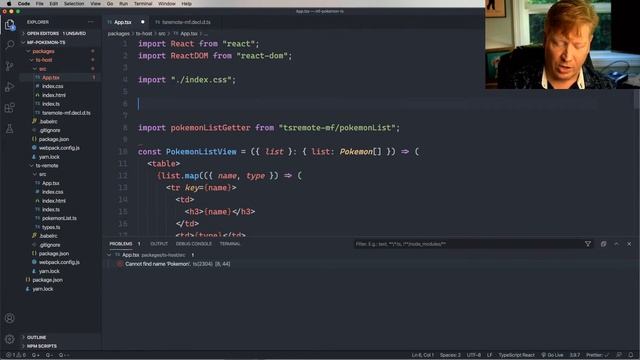
Task: Click the Problems filter input field
Action: point(467,244)
